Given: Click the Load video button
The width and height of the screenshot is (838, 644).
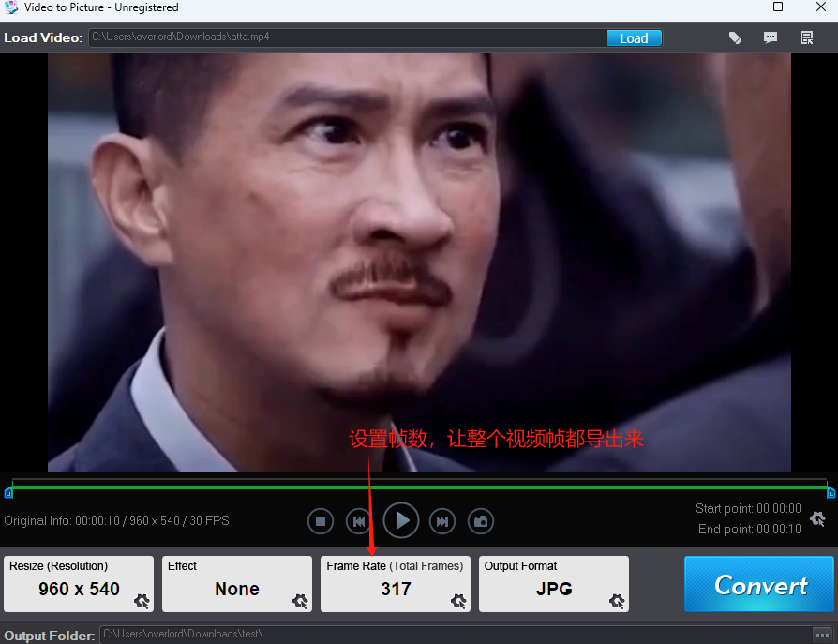Looking at the screenshot, I should [x=634, y=38].
